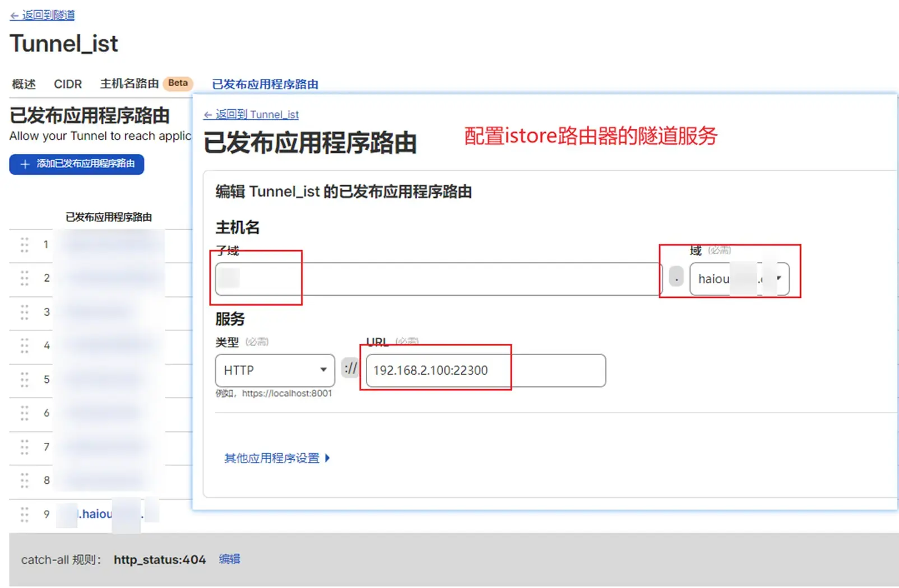Switch to the CIDR tab
This screenshot has width=899, height=588.
click(68, 84)
